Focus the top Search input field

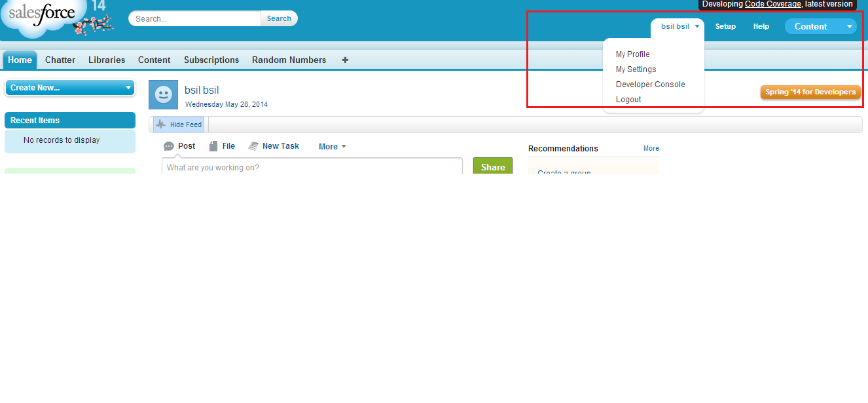click(195, 18)
